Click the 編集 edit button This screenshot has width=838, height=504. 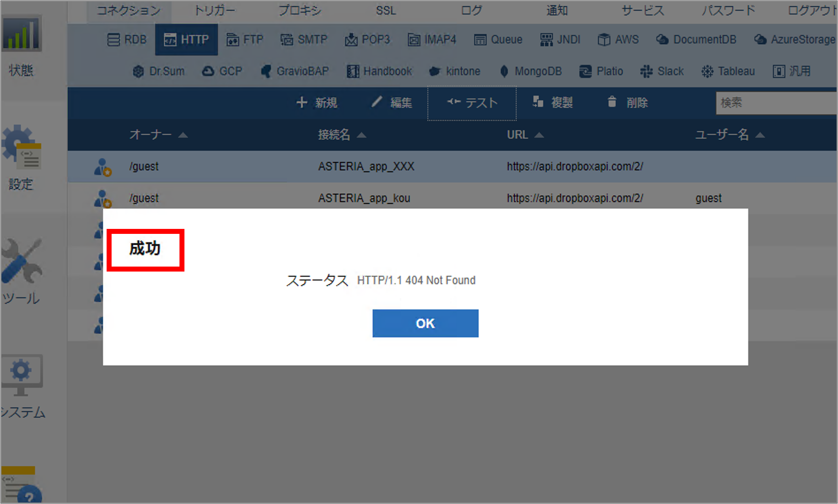click(x=392, y=103)
